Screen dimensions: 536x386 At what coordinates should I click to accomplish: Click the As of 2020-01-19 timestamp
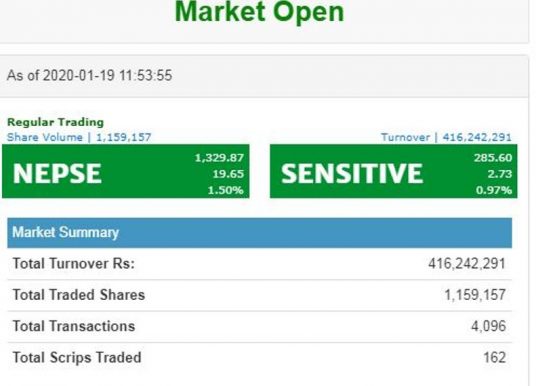[x=89, y=75]
